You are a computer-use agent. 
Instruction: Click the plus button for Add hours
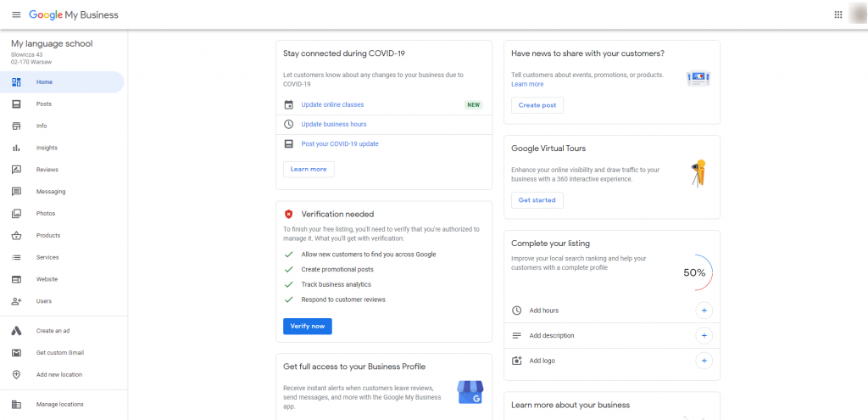click(704, 311)
